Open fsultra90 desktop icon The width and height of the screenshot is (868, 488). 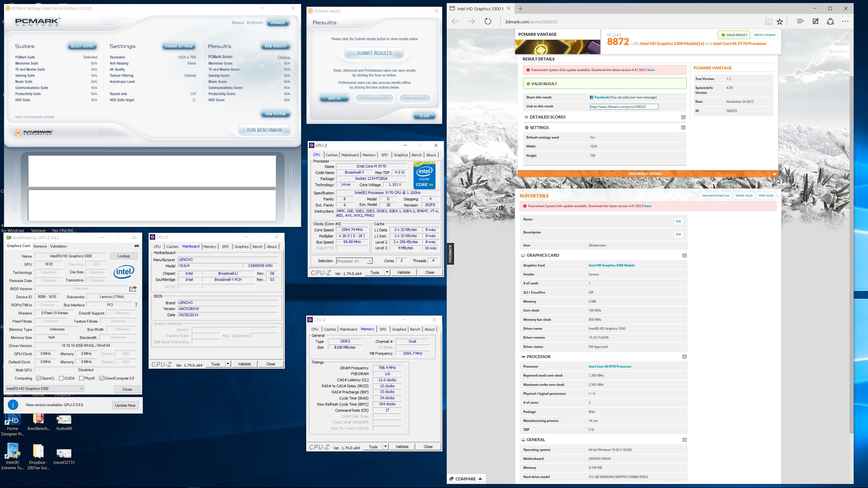pos(64,422)
